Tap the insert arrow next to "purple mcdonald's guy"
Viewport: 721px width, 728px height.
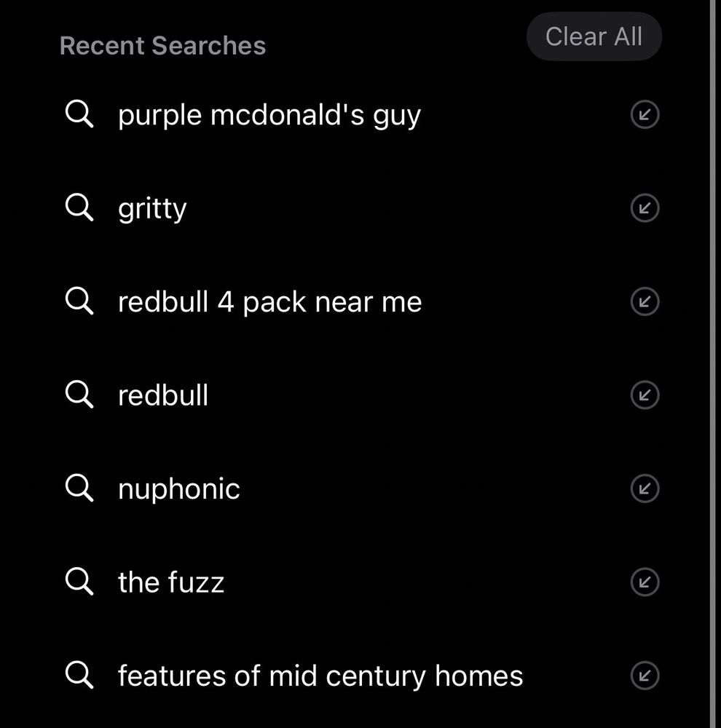[x=644, y=114]
